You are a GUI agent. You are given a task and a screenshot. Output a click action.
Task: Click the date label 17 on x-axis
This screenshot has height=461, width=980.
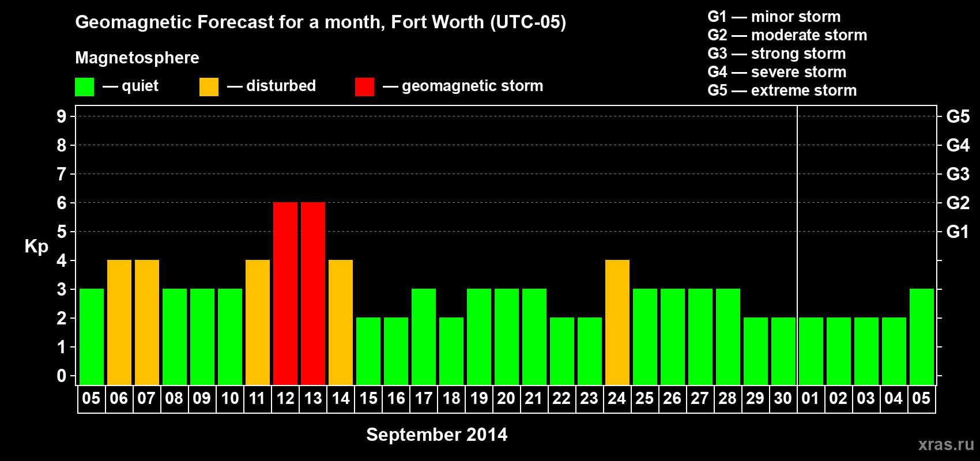tap(424, 399)
